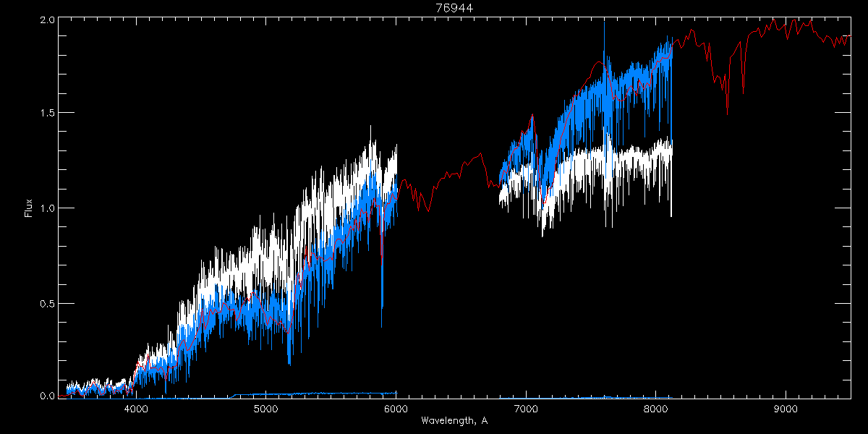Click the 4000 wavelength tick label

[x=136, y=409]
